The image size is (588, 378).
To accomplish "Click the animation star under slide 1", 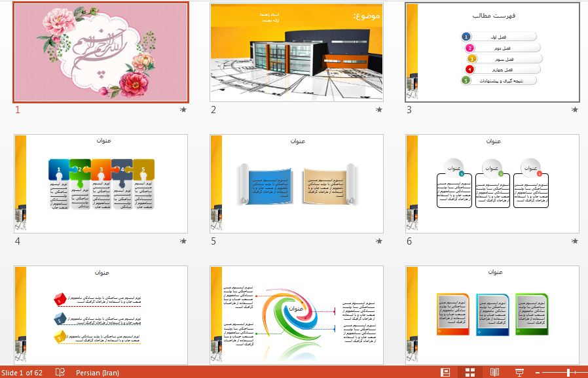I will pos(183,110).
